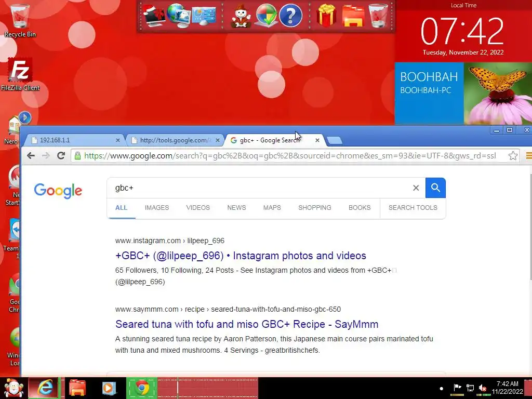
Task: Go back in Chrome
Action: (31, 156)
